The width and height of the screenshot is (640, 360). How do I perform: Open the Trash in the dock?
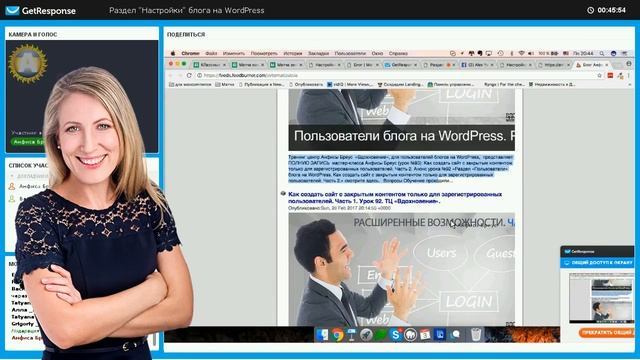(476, 335)
